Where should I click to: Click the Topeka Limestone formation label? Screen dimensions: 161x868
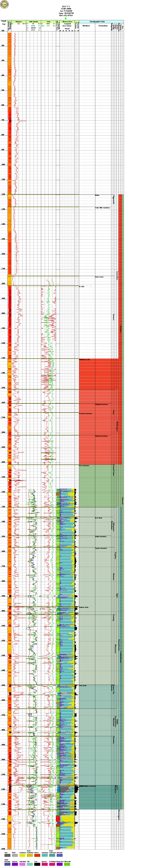(x=101, y=548)
